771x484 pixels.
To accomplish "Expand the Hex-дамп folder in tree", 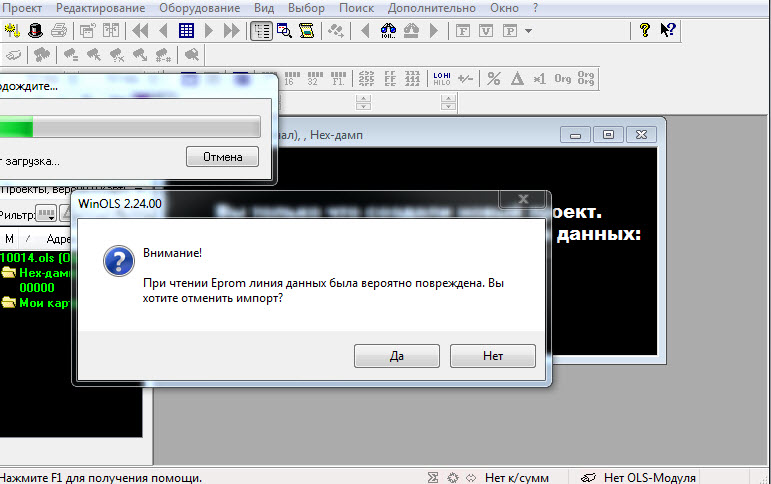I will pos(9,272).
